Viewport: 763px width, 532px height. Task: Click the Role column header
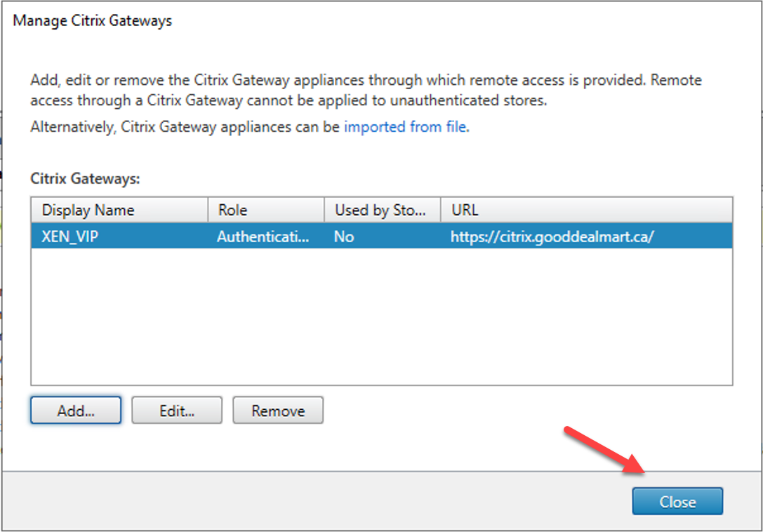click(x=232, y=210)
